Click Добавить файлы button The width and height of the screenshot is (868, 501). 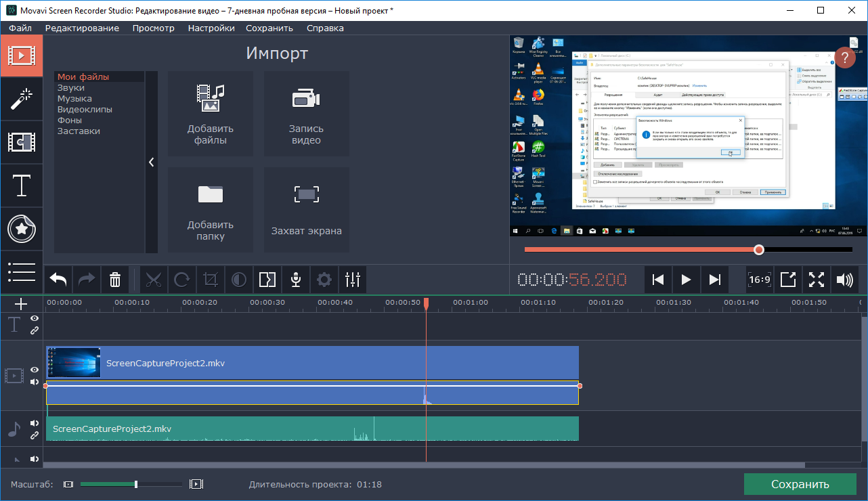click(211, 114)
